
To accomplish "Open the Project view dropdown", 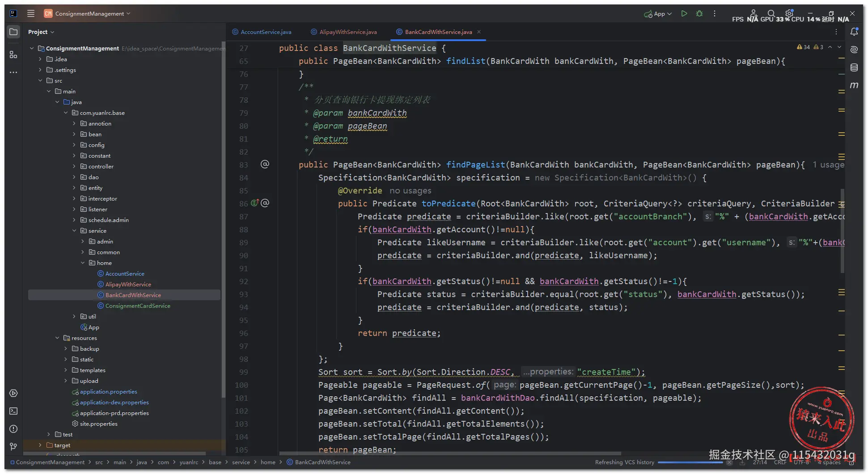I will 41,32.
